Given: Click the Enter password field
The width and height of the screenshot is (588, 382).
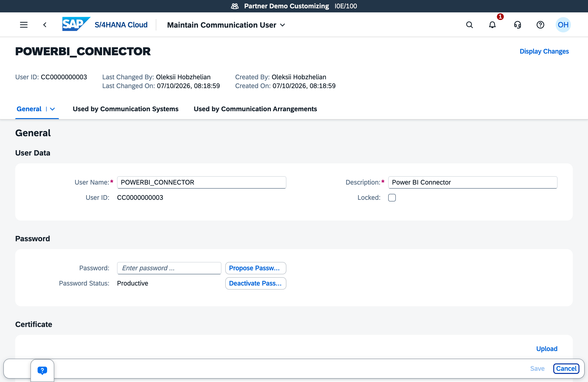Looking at the screenshot, I should point(169,268).
